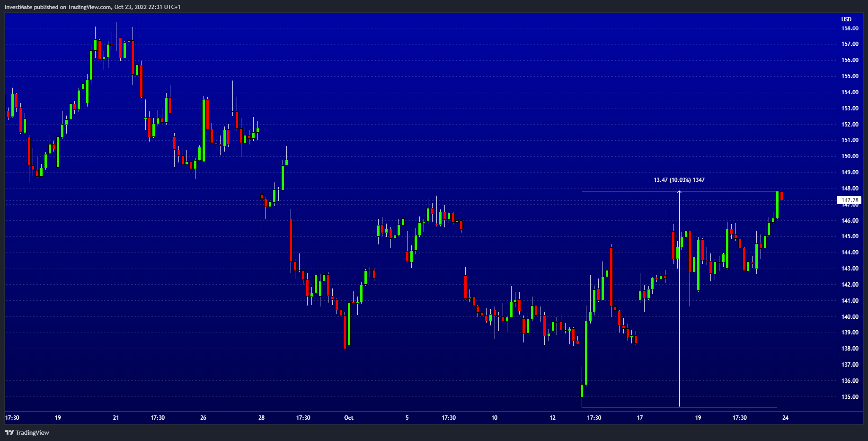
Task: Click the 5 date label on time axis
Action: (x=407, y=418)
